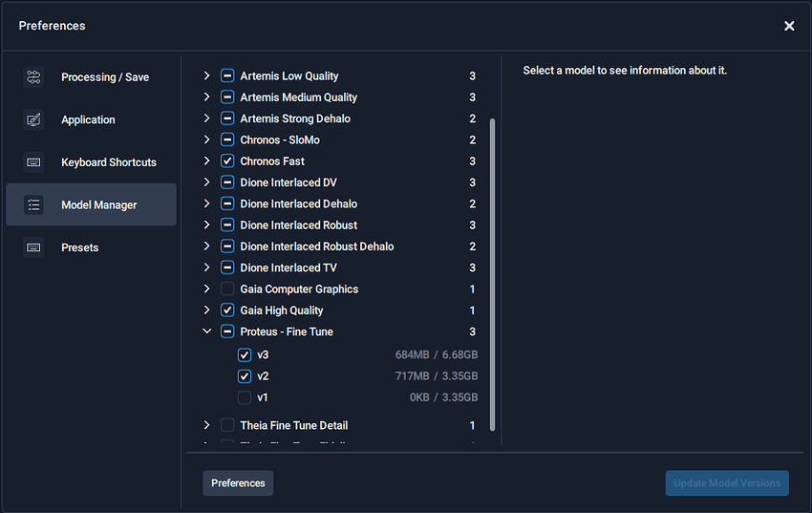Close the Preferences dialog with X
The height and width of the screenshot is (513, 812).
(x=789, y=26)
